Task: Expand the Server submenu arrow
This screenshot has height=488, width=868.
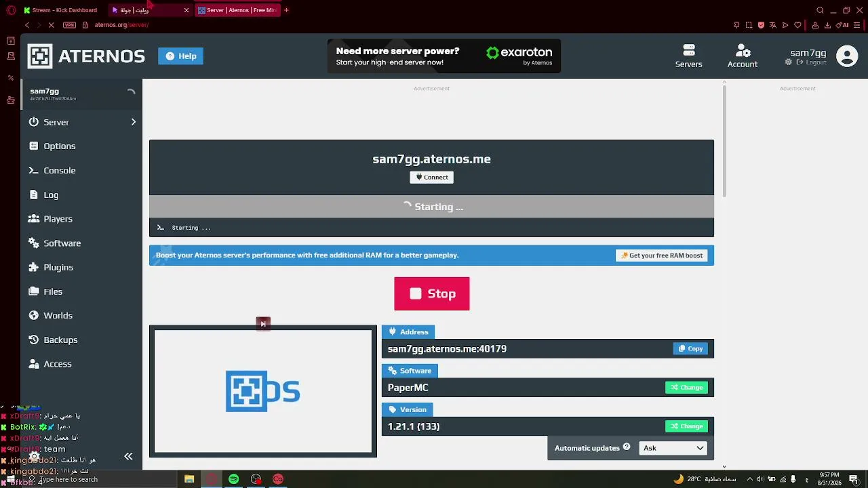Action: 133,122
